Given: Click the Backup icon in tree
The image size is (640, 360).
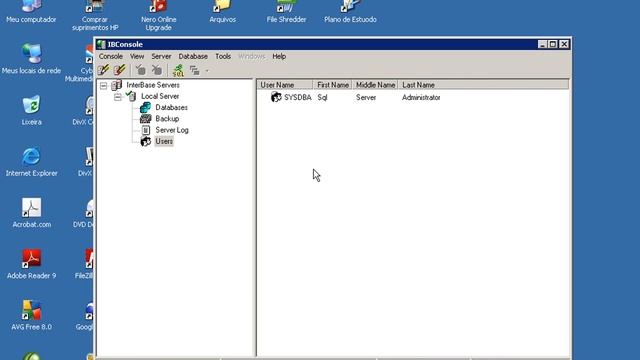Looking at the screenshot, I should (146, 119).
